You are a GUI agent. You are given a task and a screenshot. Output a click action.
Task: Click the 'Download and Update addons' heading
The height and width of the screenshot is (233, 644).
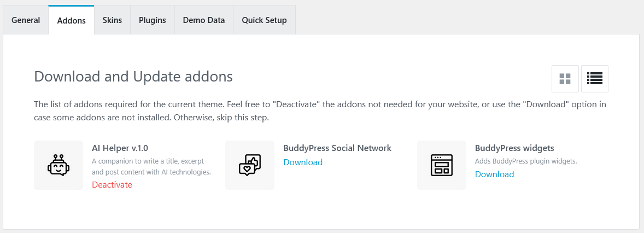tap(133, 77)
